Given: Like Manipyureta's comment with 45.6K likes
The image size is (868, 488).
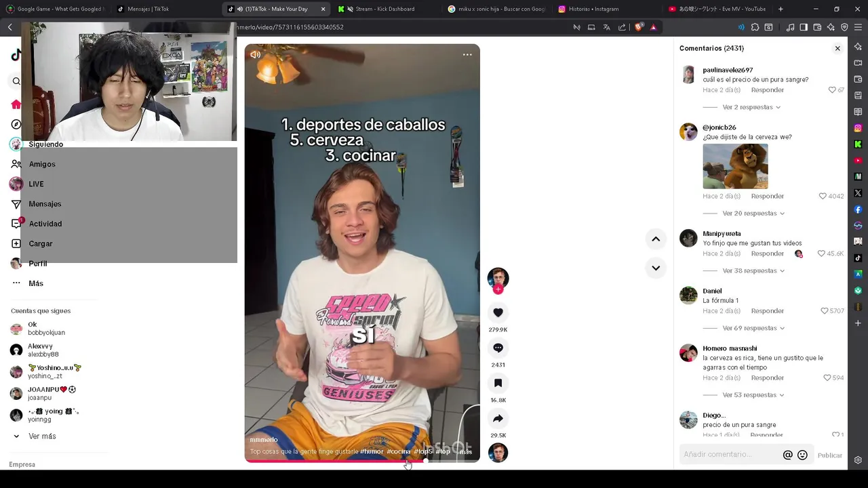Looking at the screenshot, I should (x=821, y=253).
